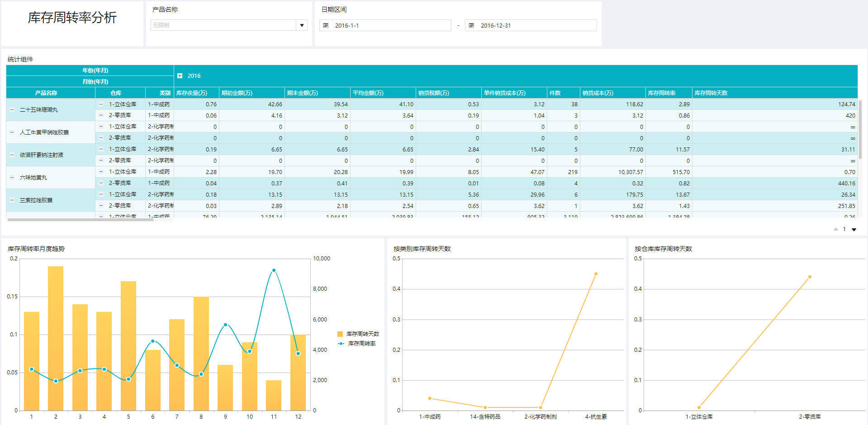The width and height of the screenshot is (868, 425).
Task: Toggle 库存周转天数 legend entry
Action: (x=358, y=334)
